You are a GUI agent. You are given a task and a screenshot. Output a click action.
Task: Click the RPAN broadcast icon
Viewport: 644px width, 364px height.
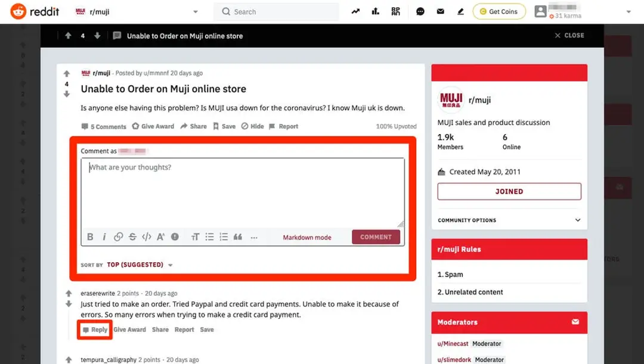click(395, 11)
